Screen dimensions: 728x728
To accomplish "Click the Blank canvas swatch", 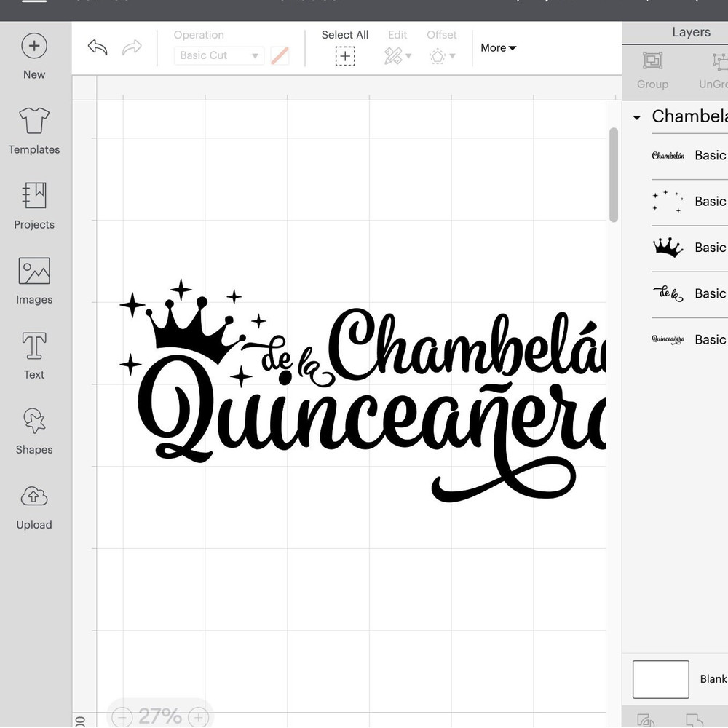I will point(660,679).
